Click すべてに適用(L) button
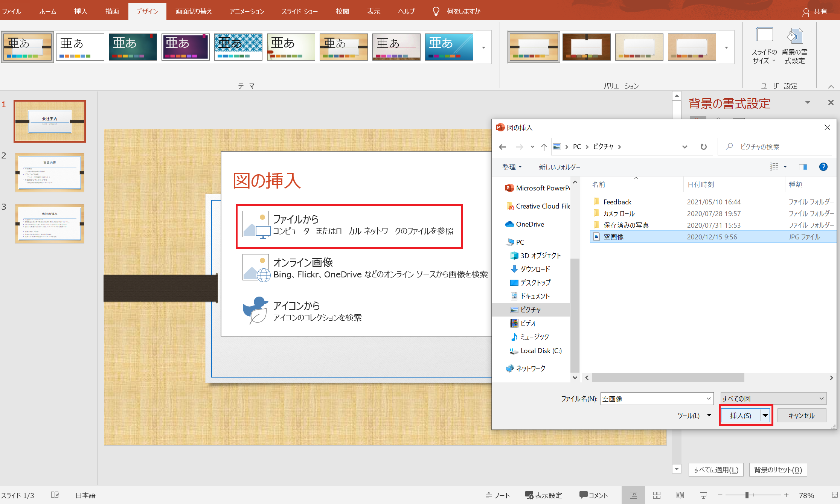Image resolution: width=840 pixels, height=504 pixels. pyautogui.click(x=716, y=470)
